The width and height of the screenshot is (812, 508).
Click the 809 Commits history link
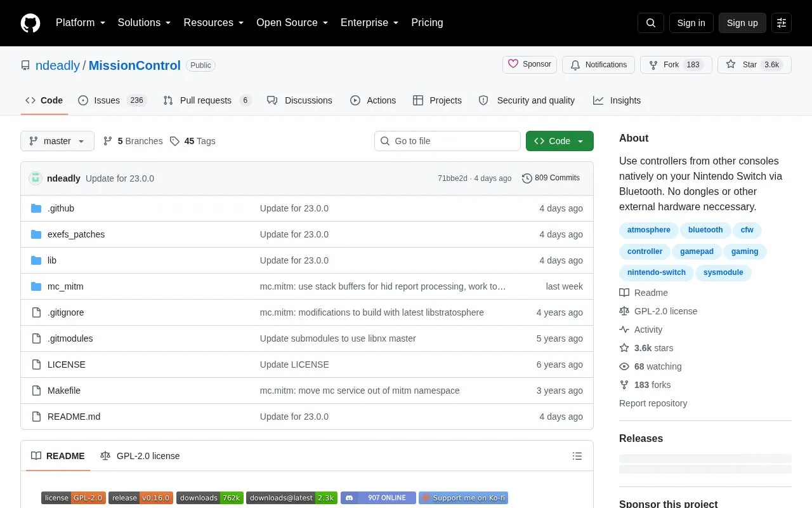pyautogui.click(x=551, y=178)
